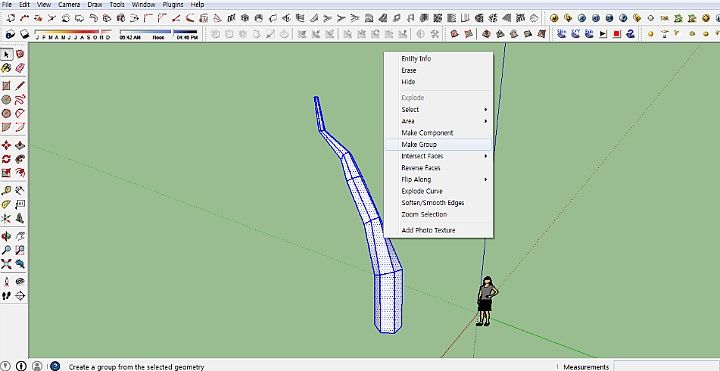The width and height of the screenshot is (720, 371).
Task: Open the Edit menu
Action: [x=24, y=5]
